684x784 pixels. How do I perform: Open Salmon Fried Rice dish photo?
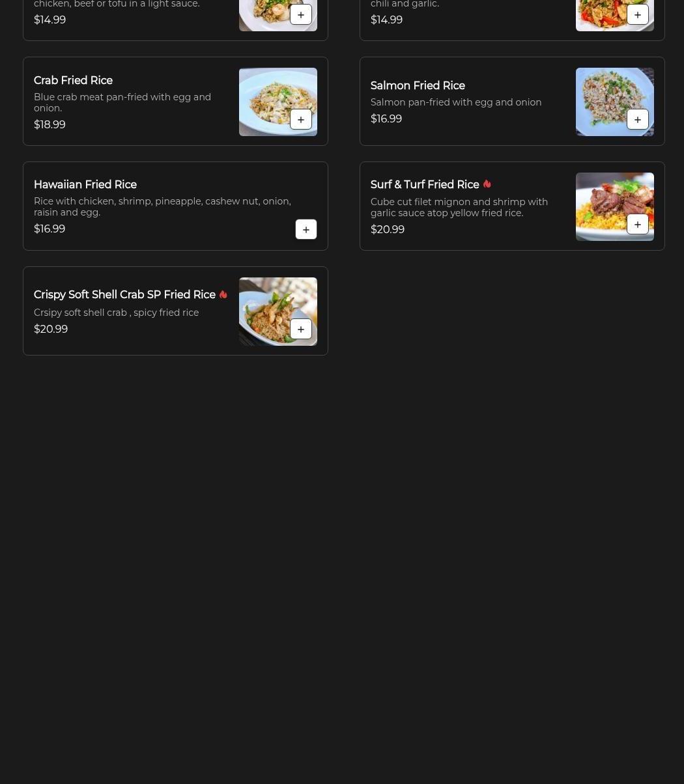pos(615,102)
